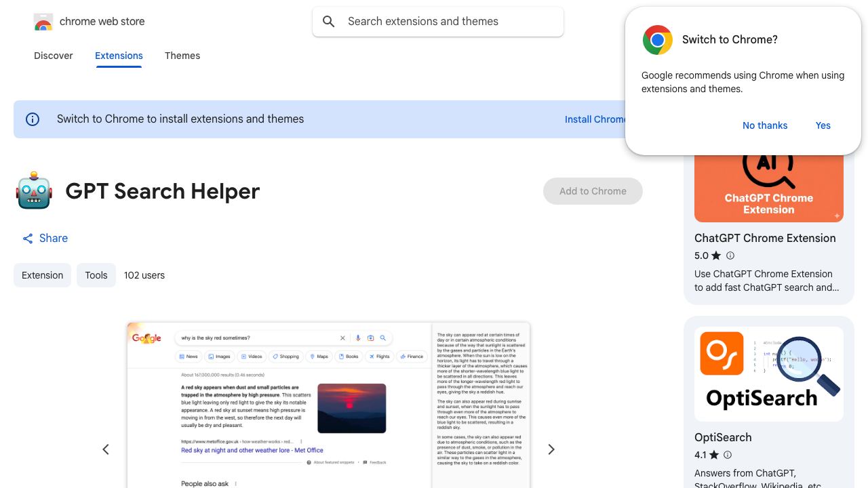Image resolution: width=868 pixels, height=488 pixels.
Task: Click info icon next to 4.1 rating
Action: [728, 455]
